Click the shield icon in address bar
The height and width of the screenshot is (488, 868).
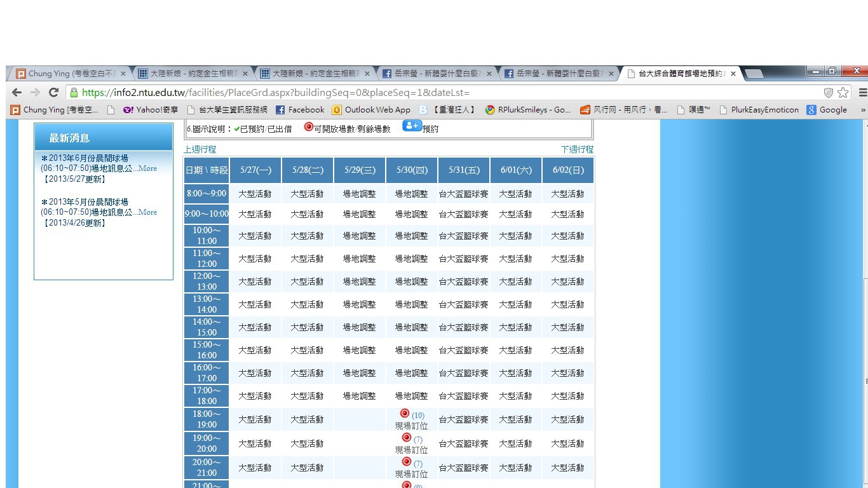click(828, 93)
